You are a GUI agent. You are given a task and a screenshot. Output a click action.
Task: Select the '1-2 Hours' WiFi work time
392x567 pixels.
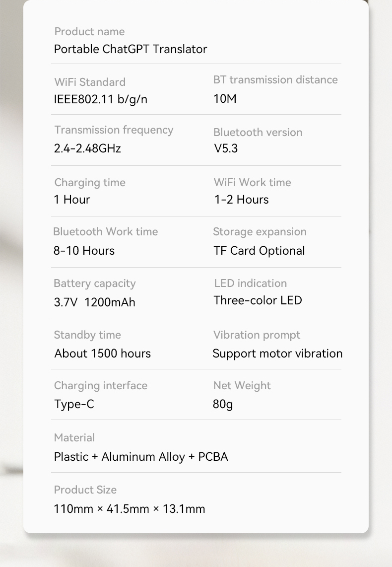point(241,200)
